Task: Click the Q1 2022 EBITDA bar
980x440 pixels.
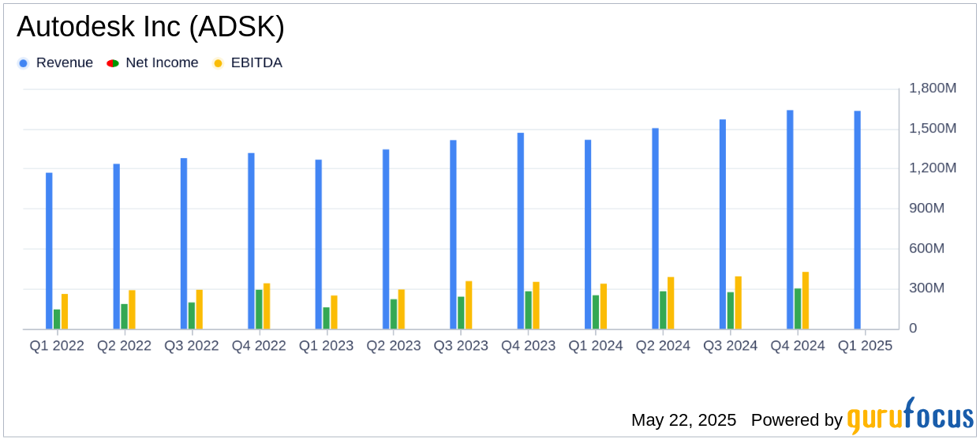Action: (x=65, y=311)
